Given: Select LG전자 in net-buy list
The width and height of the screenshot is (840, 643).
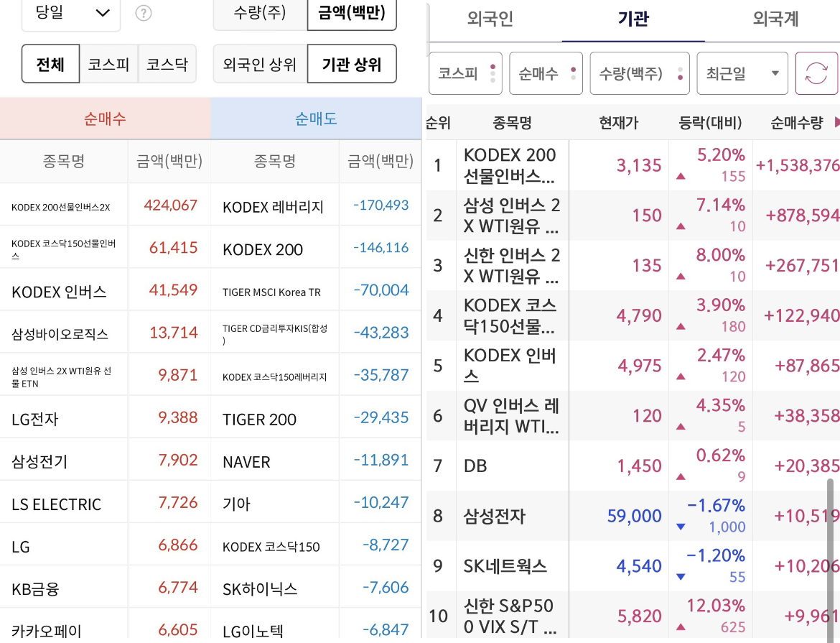Looking at the screenshot, I should 35,419.
